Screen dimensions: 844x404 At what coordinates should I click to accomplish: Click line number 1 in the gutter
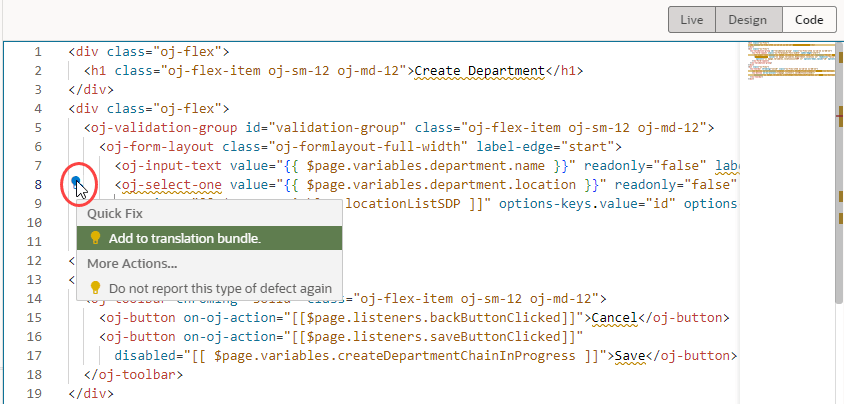coord(37,52)
